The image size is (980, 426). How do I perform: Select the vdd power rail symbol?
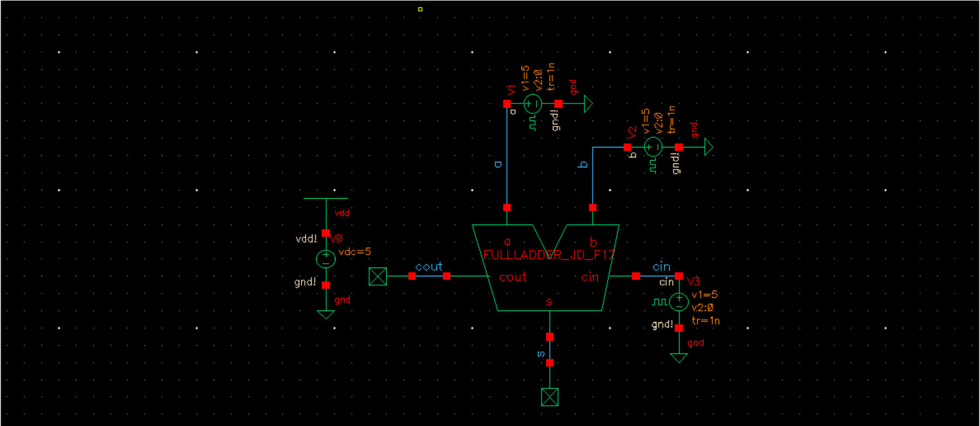tap(326, 198)
